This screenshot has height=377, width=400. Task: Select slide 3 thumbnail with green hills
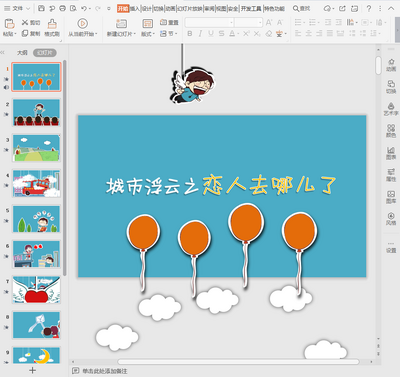click(x=37, y=148)
